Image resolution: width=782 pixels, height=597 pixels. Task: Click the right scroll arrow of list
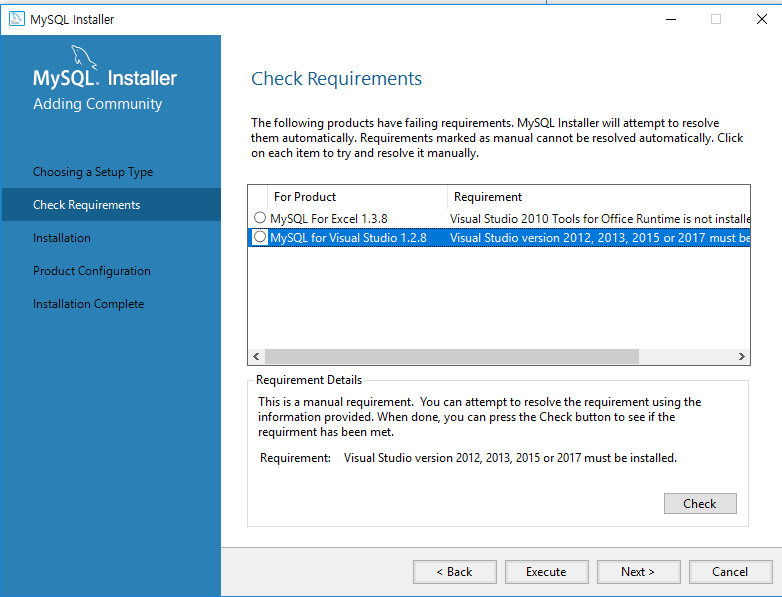(x=742, y=356)
